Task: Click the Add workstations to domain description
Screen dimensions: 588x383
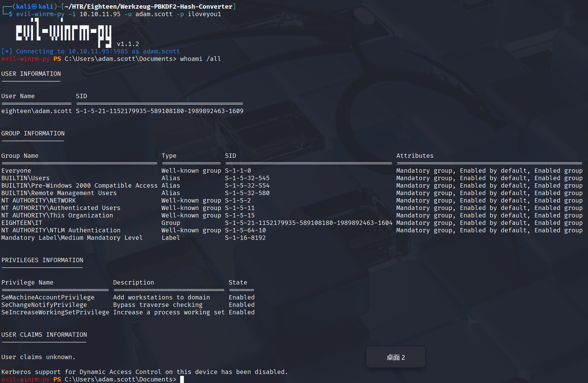Action: pos(162,297)
